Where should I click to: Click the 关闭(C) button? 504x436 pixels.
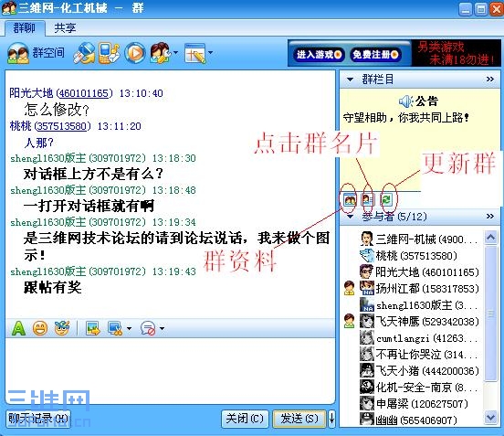click(x=245, y=419)
